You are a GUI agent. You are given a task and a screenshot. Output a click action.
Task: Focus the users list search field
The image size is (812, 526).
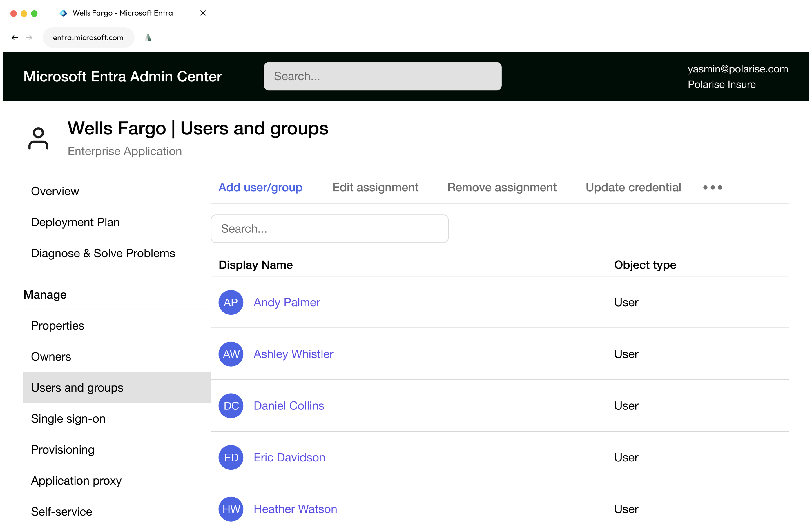click(x=329, y=228)
